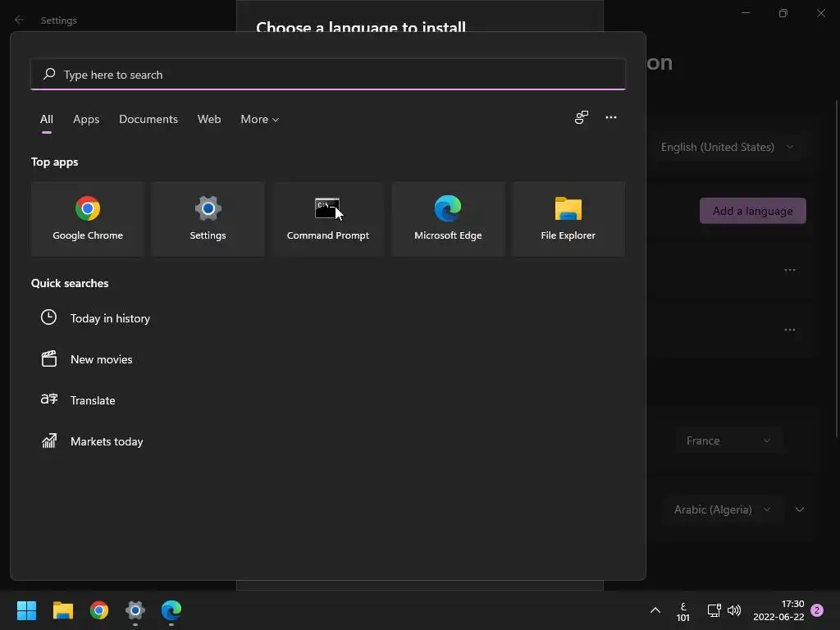Click the taskbar clock showing 17:30
The width and height of the screenshot is (840, 630).
click(778, 610)
